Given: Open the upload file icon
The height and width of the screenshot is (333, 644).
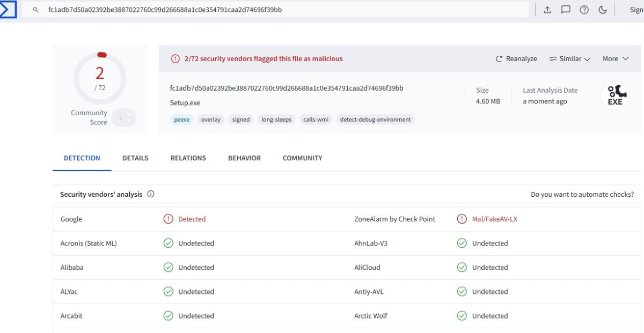Looking at the screenshot, I should pyautogui.click(x=547, y=10).
